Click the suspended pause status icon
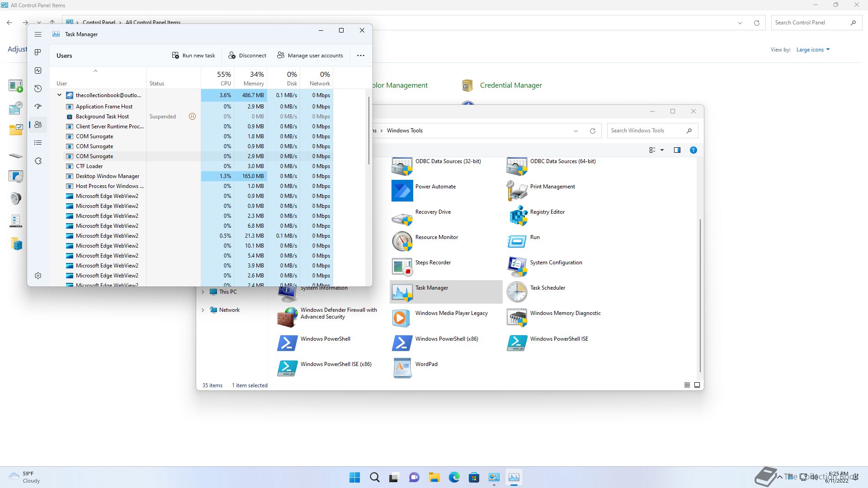 coord(192,117)
